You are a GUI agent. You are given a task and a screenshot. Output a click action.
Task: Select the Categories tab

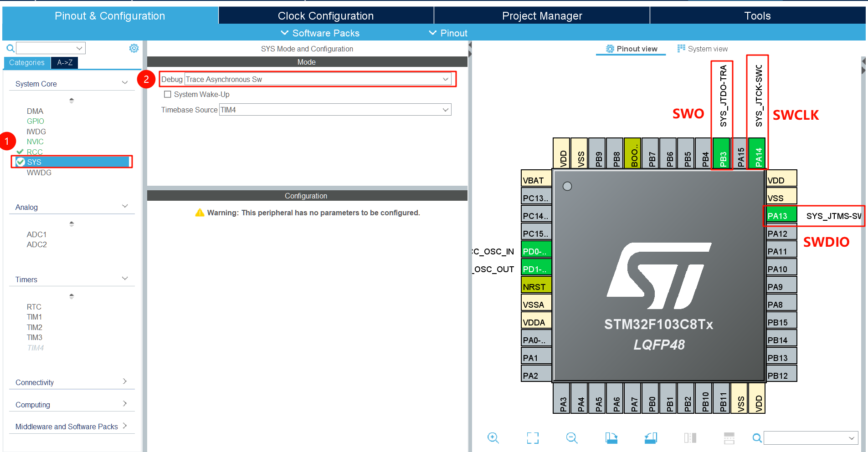(x=27, y=62)
